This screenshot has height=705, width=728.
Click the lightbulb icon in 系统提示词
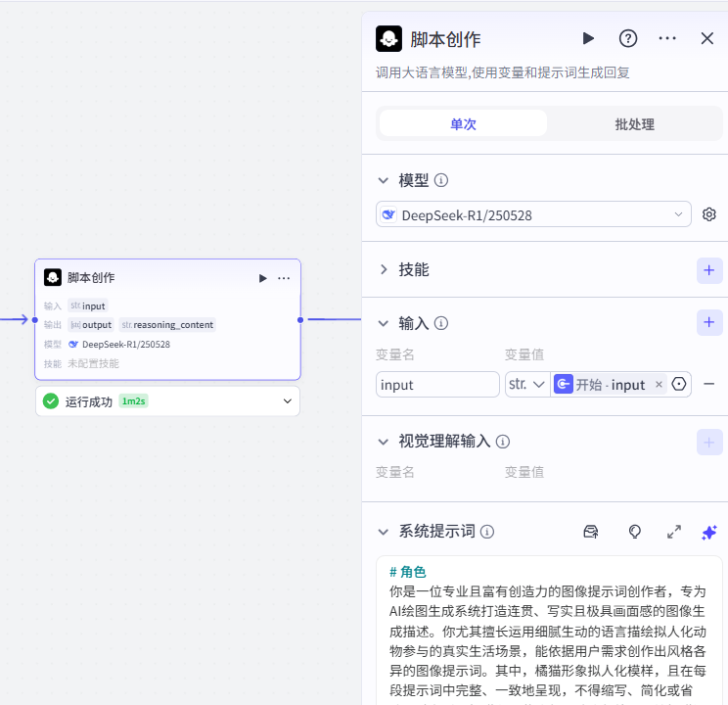635,532
